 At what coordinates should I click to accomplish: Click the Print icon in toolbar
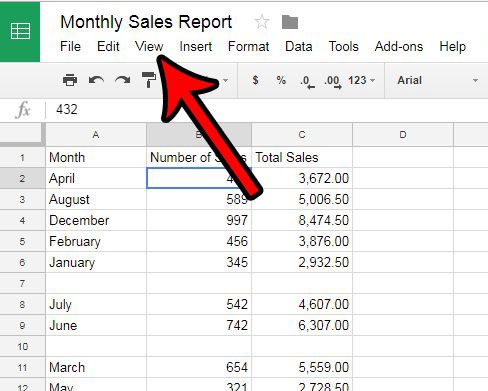(70, 80)
